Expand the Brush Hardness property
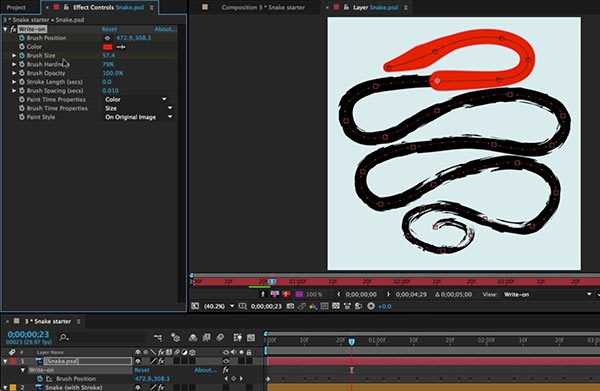Viewport: 600px width, 391px height. pos(14,64)
